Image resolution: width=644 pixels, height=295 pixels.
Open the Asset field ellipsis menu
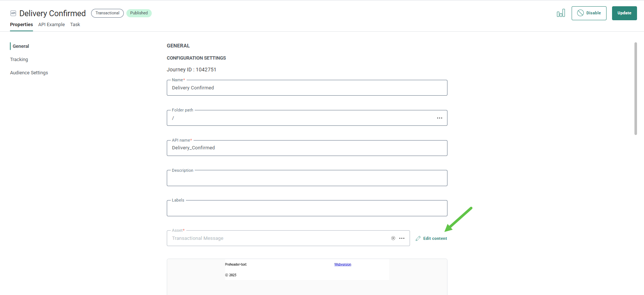(x=402, y=238)
